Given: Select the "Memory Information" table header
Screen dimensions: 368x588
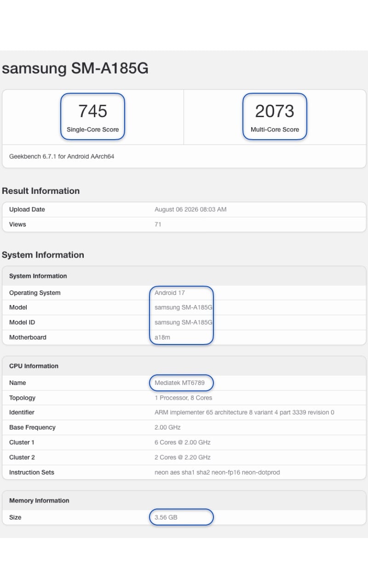Looking at the screenshot, I should (x=184, y=501).
